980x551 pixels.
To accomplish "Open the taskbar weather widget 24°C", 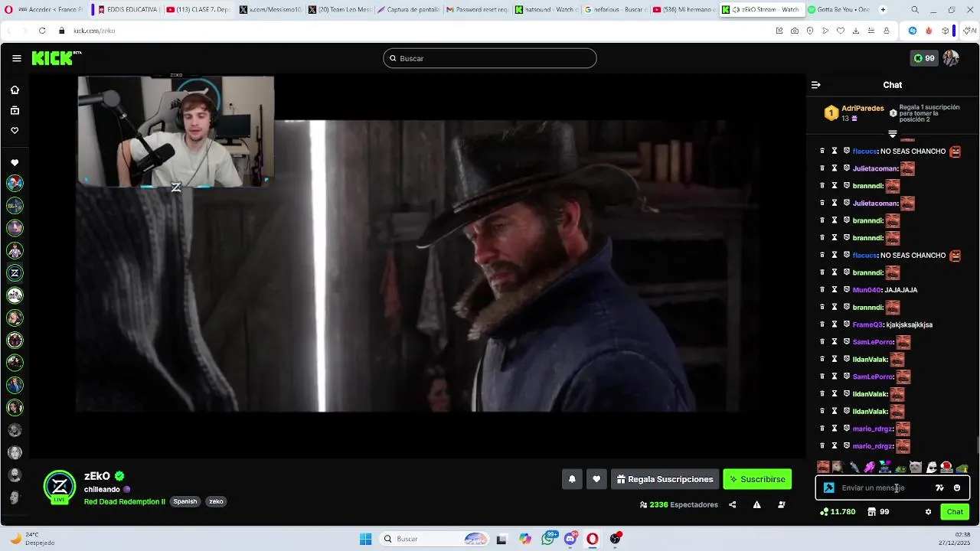I will pos(31,539).
